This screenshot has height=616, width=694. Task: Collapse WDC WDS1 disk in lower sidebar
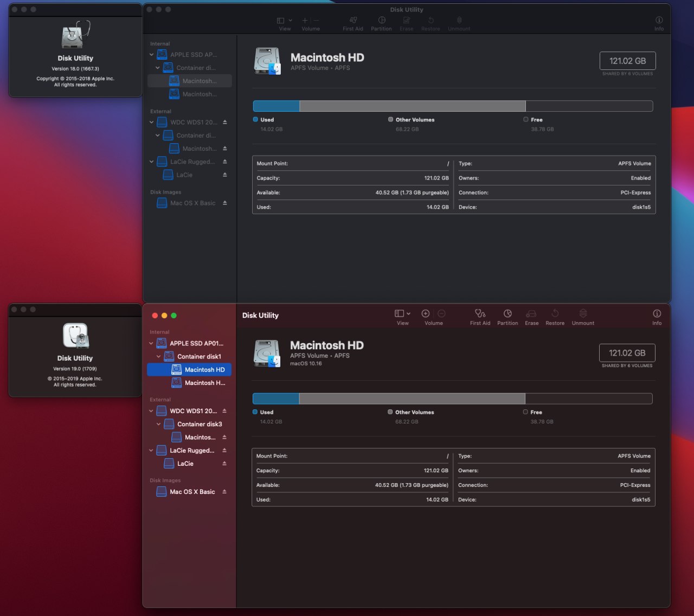pyautogui.click(x=151, y=411)
